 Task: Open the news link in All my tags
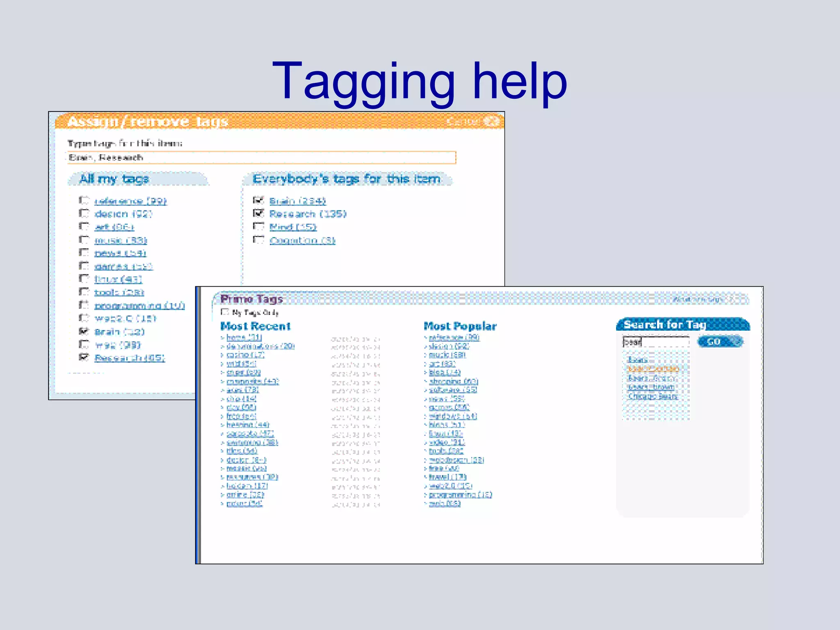[120, 253]
